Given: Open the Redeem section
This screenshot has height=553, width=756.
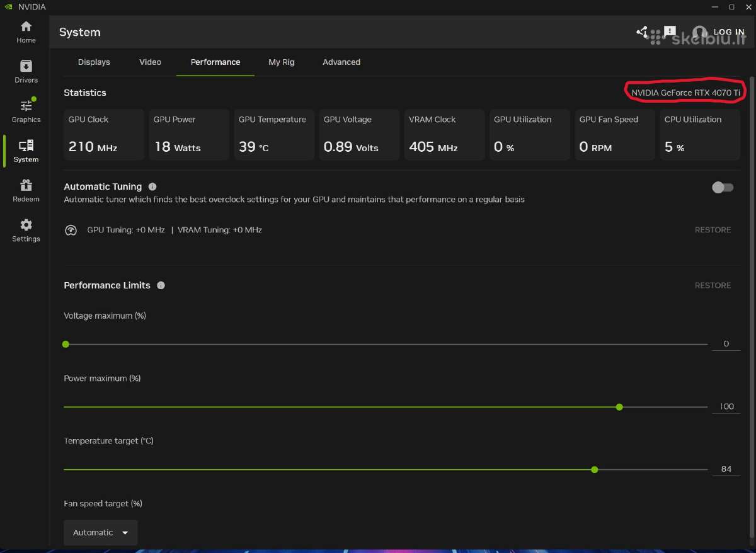Looking at the screenshot, I should (x=26, y=191).
